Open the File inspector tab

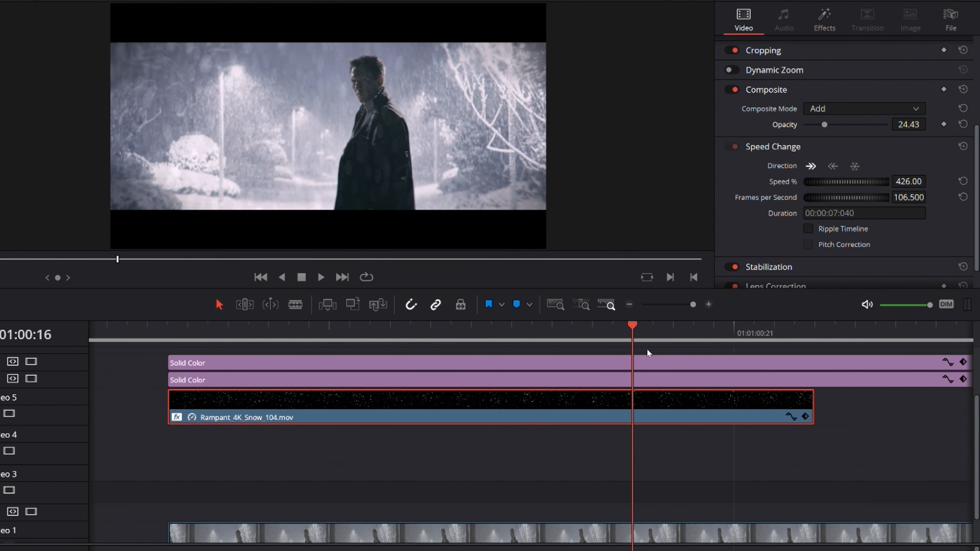pyautogui.click(x=950, y=20)
